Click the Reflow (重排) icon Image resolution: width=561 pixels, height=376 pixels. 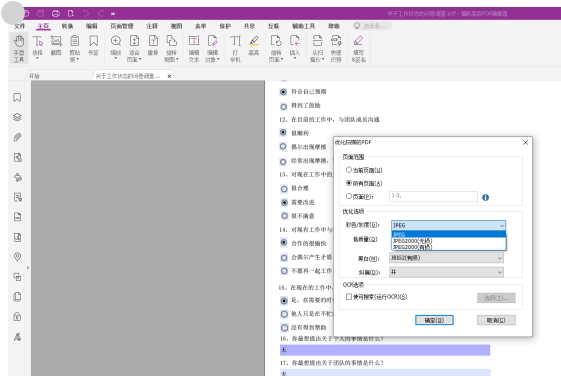point(153,41)
